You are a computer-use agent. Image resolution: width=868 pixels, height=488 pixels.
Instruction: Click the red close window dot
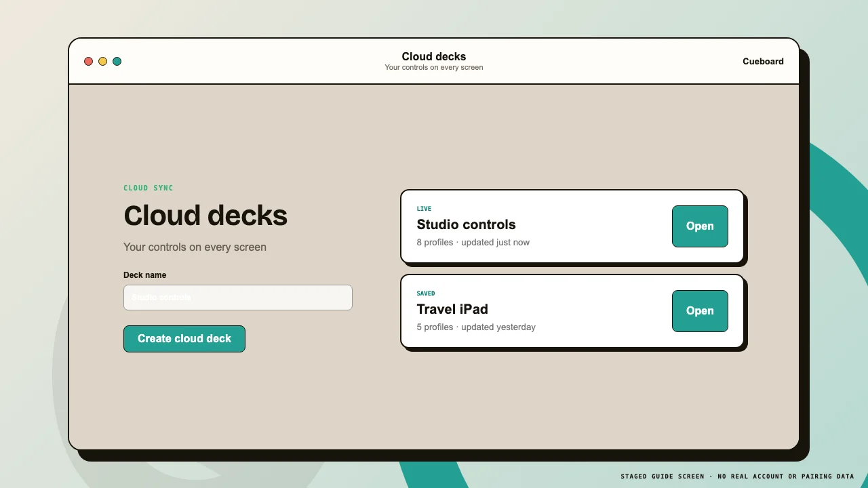(88, 61)
